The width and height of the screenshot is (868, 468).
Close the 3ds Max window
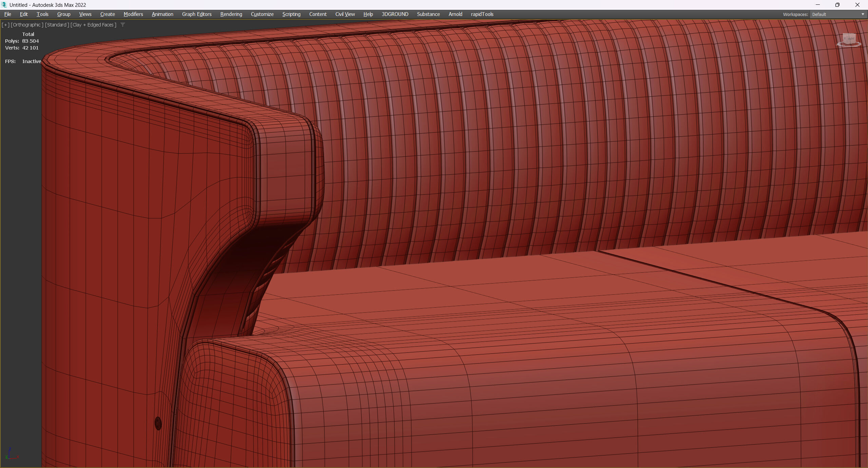[857, 5]
